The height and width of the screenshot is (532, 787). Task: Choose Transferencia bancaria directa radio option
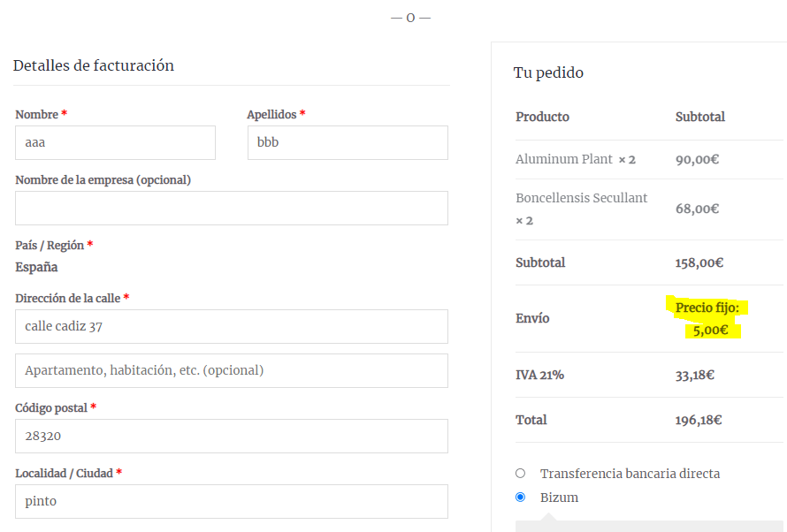pyautogui.click(x=521, y=474)
